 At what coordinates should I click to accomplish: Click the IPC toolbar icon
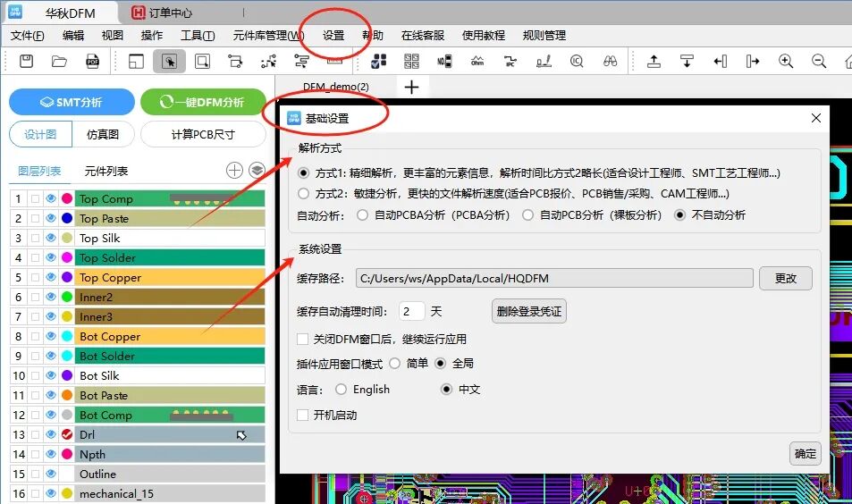tap(510, 62)
